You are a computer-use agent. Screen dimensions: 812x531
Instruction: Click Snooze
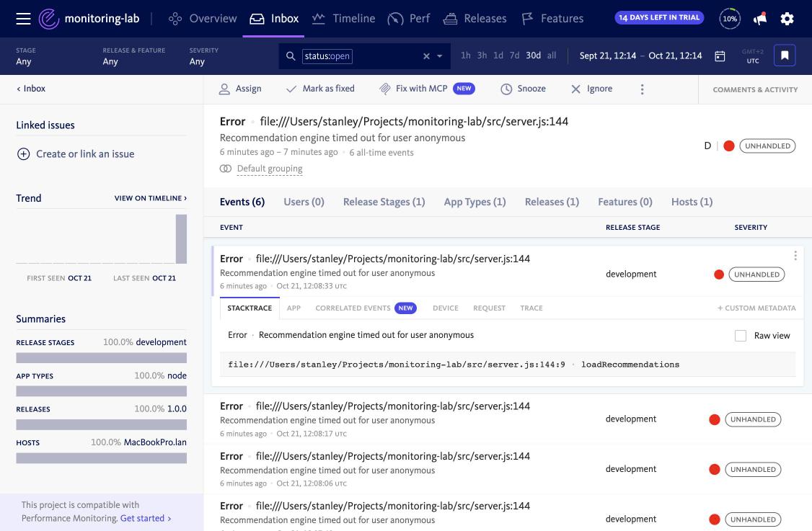coord(523,89)
